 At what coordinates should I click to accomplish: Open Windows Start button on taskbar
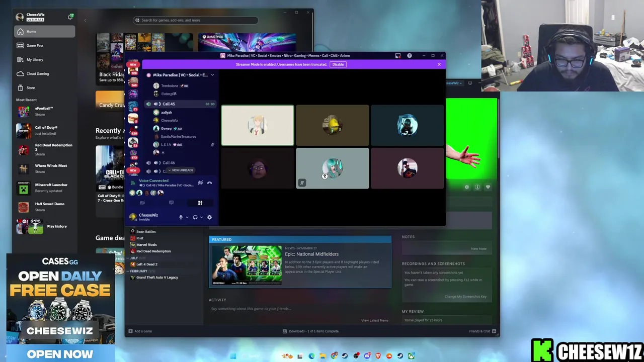[x=233, y=356]
